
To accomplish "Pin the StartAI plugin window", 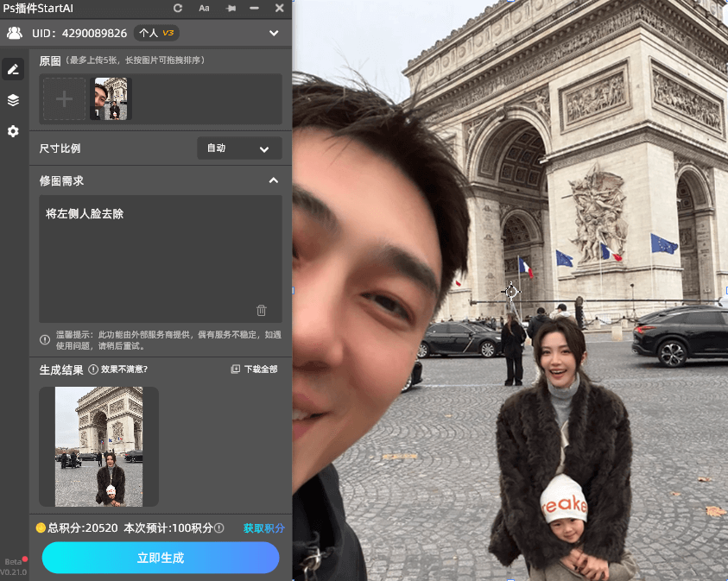I will [x=231, y=8].
